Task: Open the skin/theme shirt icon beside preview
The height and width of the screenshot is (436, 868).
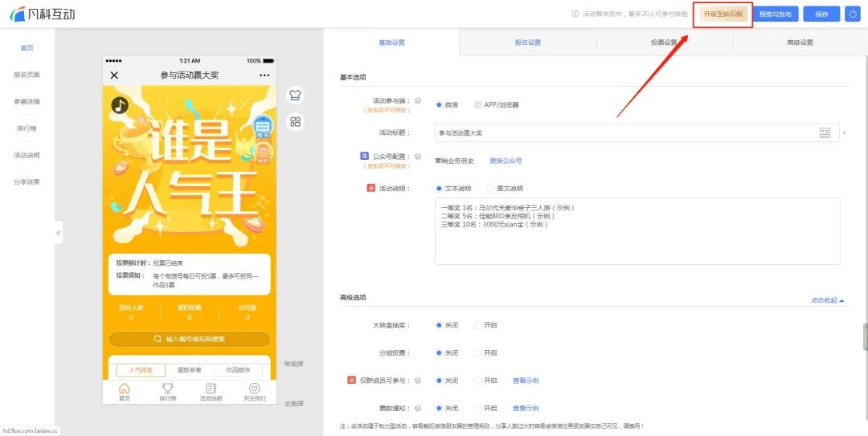Action: (295, 95)
